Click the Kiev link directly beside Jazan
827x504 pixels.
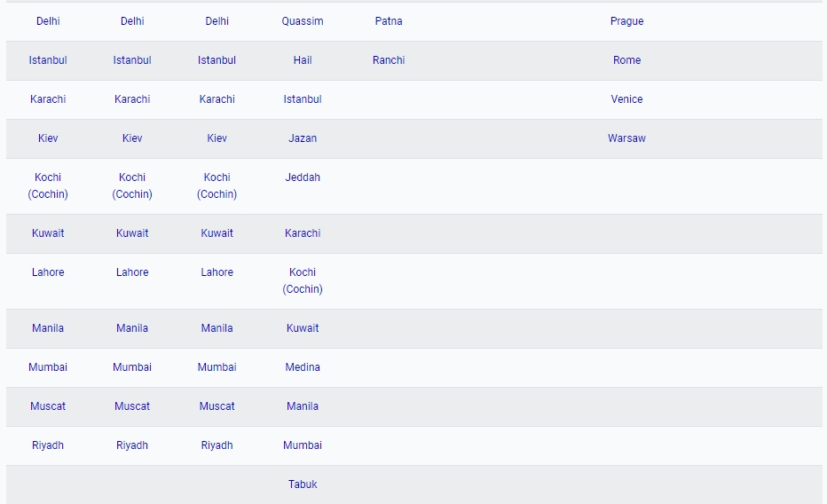[x=217, y=138]
